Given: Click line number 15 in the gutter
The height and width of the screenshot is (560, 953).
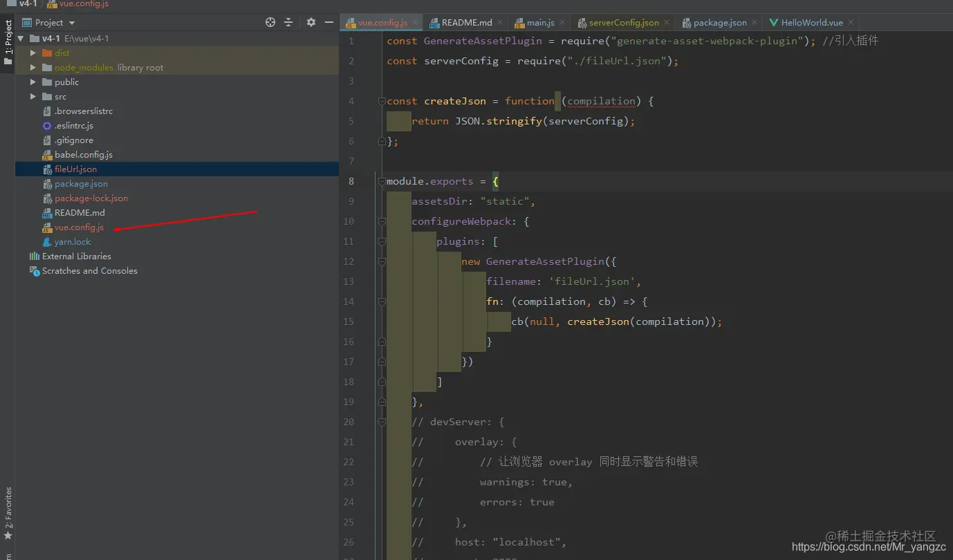Looking at the screenshot, I should pyautogui.click(x=348, y=321).
